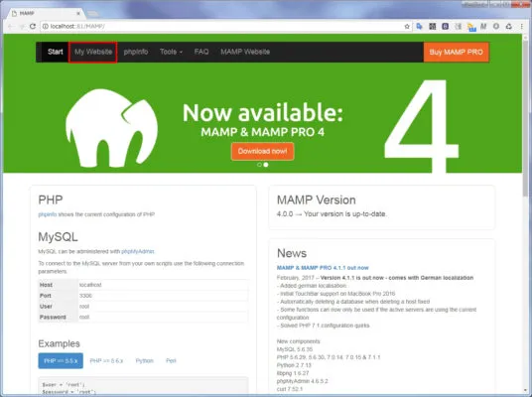
Task: Click the MySQL heading
Action: 58,237
